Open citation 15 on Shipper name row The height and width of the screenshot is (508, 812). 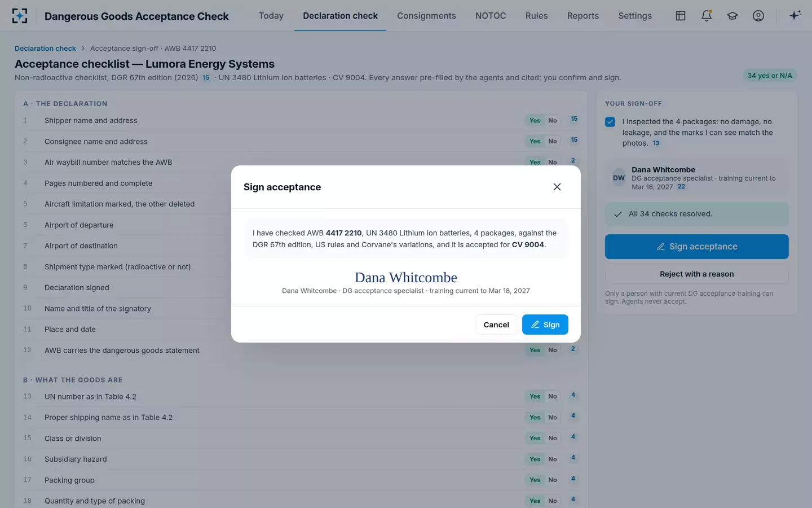[x=574, y=119]
